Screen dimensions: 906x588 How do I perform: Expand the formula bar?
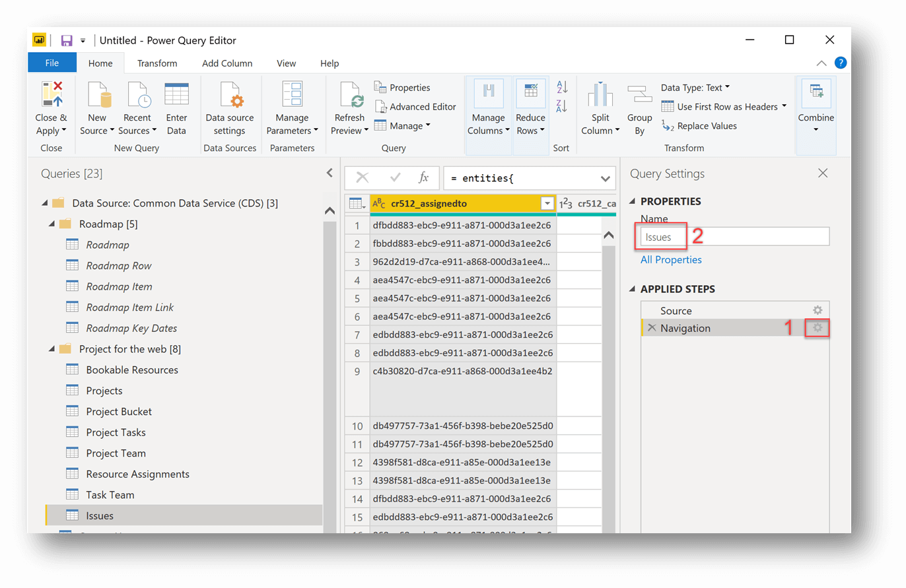[x=606, y=178]
